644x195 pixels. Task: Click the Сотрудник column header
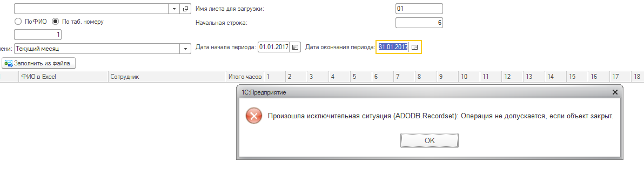pos(167,77)
